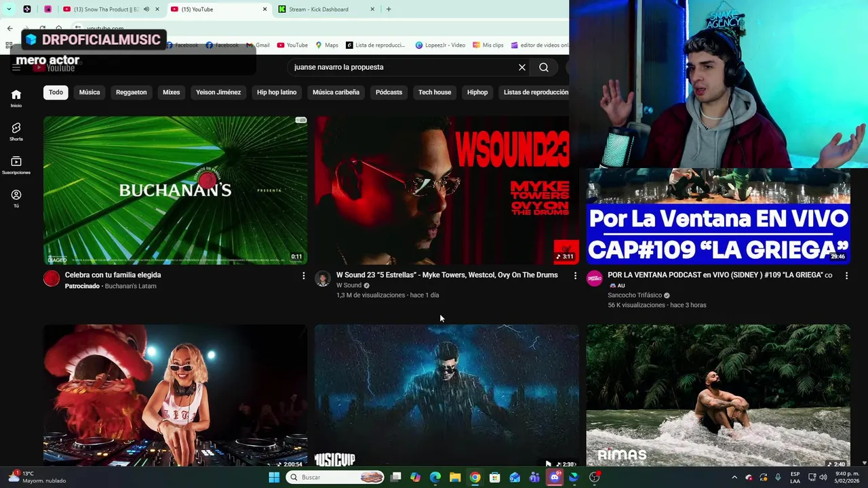This screenshot has width=868, height=488.
Task: Show hidden system tray icons
Action: tap(734, 477)
